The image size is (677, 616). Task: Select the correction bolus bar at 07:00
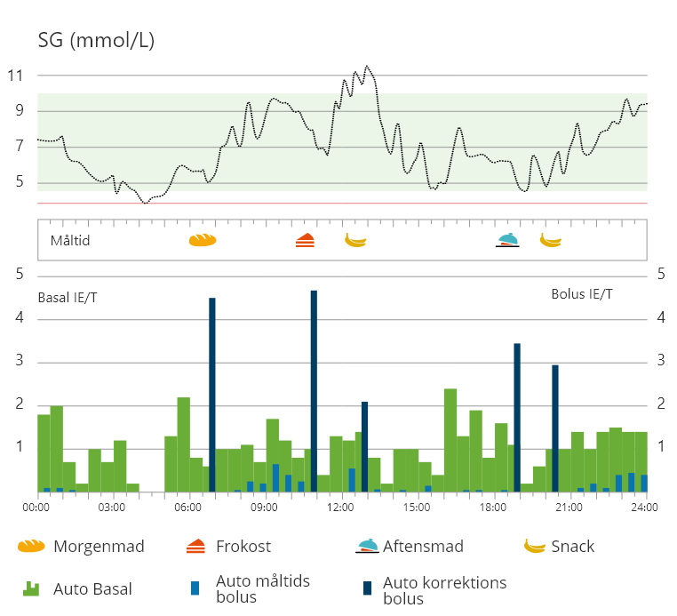[212, 396]
